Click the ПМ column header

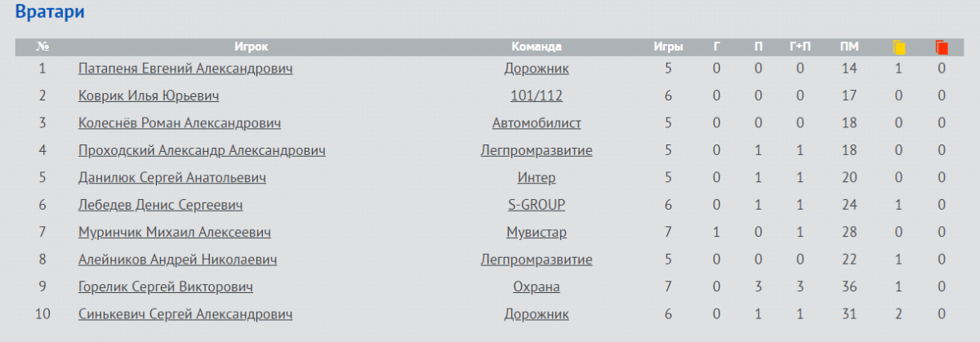click(849, 47)
